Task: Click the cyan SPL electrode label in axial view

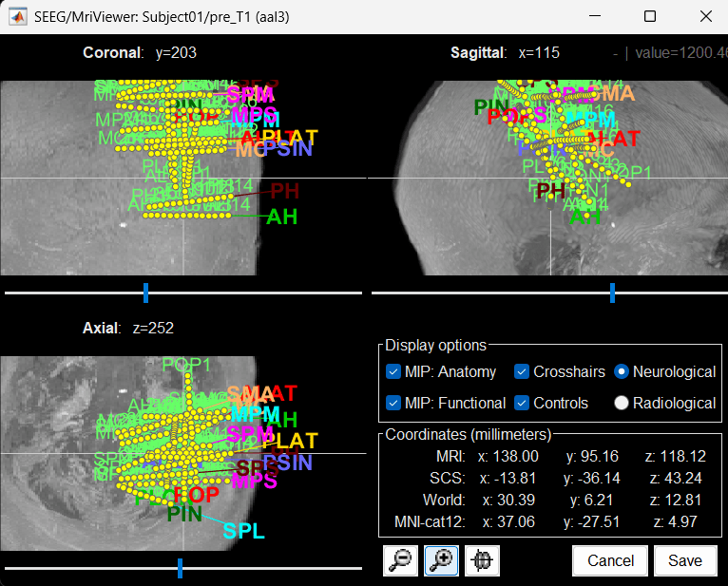Action: [x=243, y=531]
